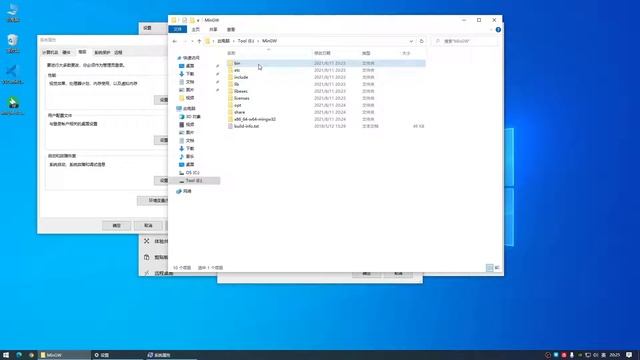Switch to 远程 tab in 系统属性

pos(118,52)
